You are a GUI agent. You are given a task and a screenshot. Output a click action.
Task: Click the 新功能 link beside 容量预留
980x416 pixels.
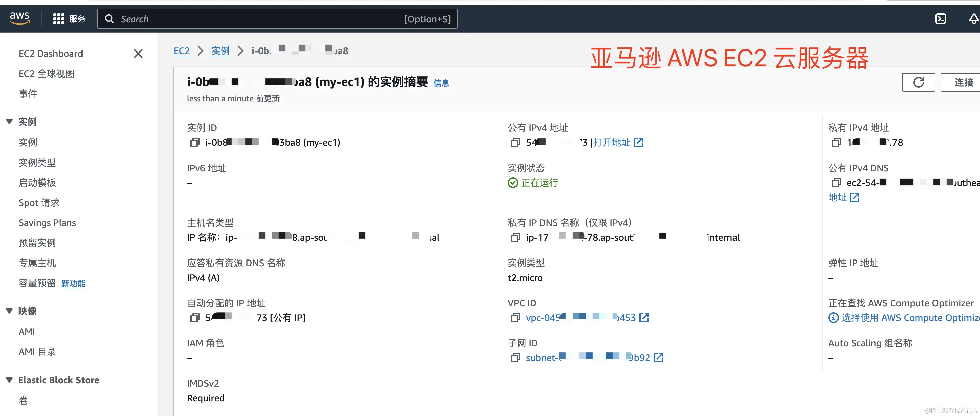point(73,284)
